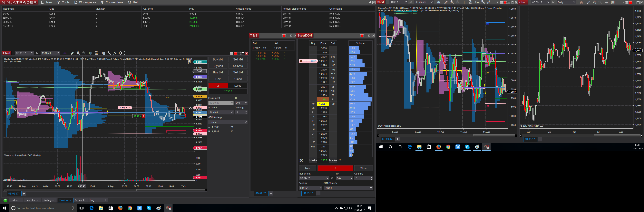The height and width of the screenshot is (212, 644).
Task: Open Data Box in 15 Minute chart toolbar
Action: [96, 53]
